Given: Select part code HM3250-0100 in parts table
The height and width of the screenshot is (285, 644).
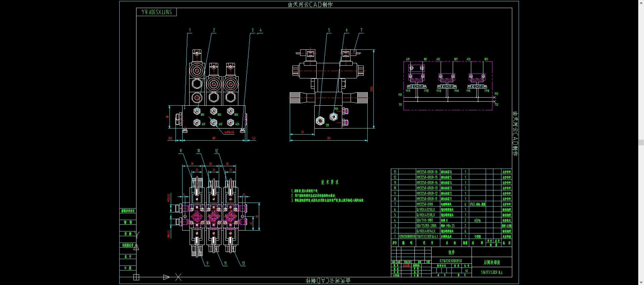Looking at the screenshot, I should point(425,204).
